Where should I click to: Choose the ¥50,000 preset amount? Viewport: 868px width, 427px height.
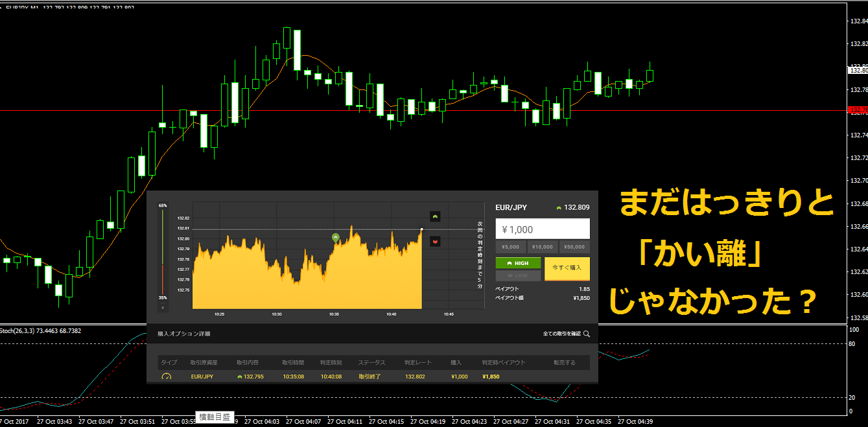click(574, 247)
